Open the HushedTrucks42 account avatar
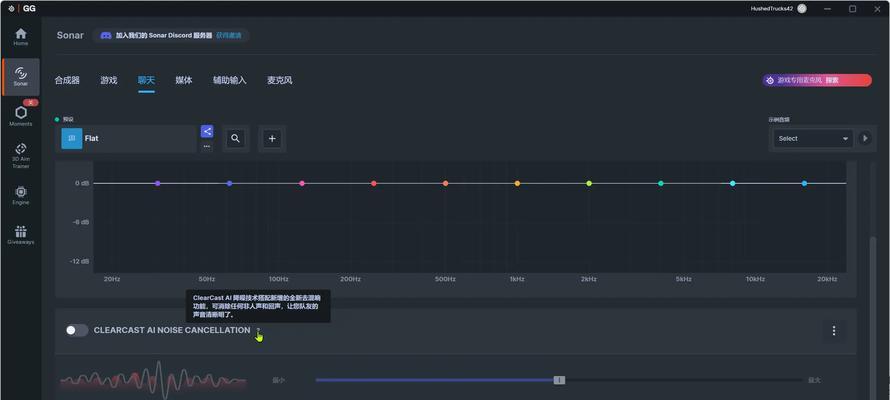This screenshot has height=400, width=890. [x=802, y=9]
